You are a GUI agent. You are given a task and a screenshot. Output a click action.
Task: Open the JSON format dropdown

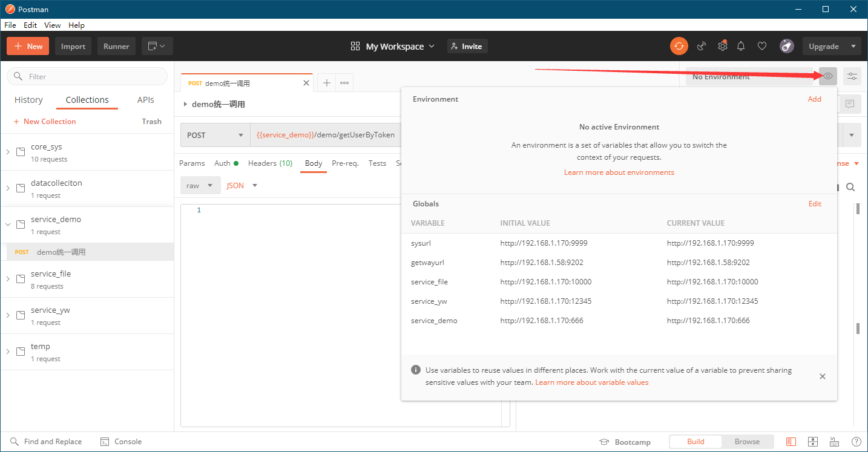[242, 185]
